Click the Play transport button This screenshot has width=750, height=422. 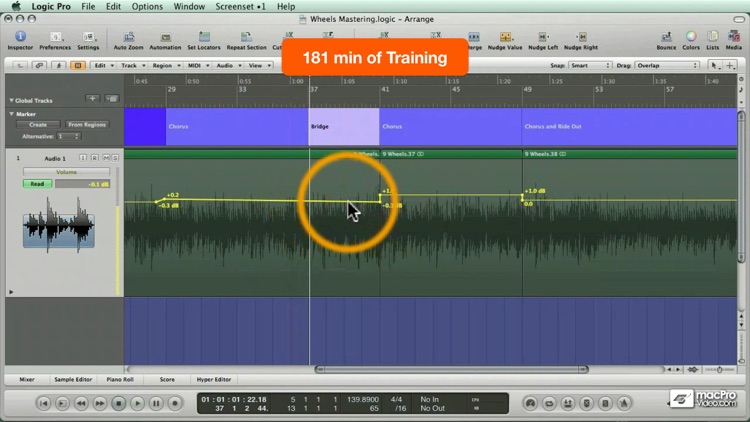point(137,403)
